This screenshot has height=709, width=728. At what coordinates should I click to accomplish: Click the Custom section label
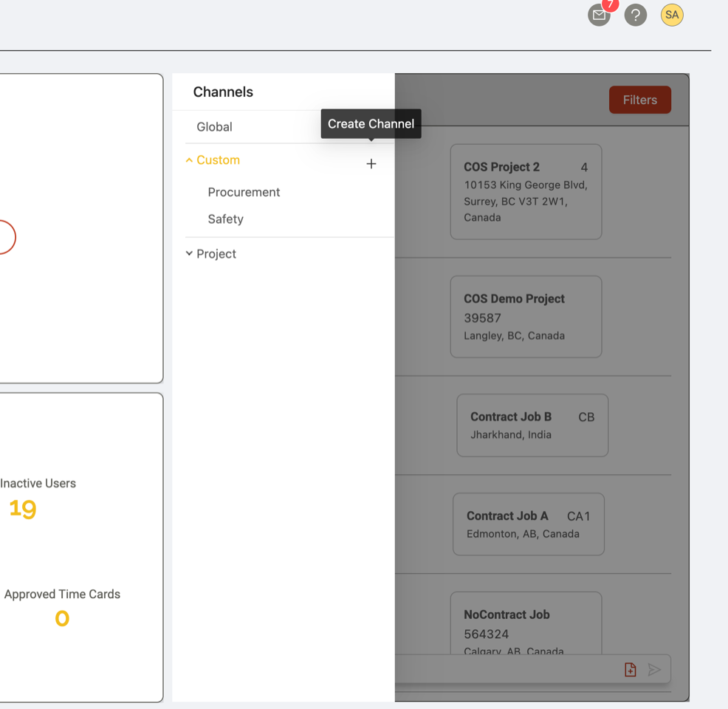pos(219,160)
